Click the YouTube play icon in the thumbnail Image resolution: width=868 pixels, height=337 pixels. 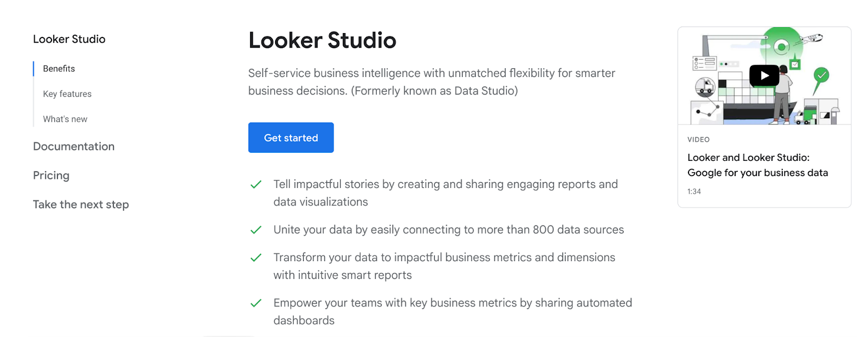[x=764, y=75]
